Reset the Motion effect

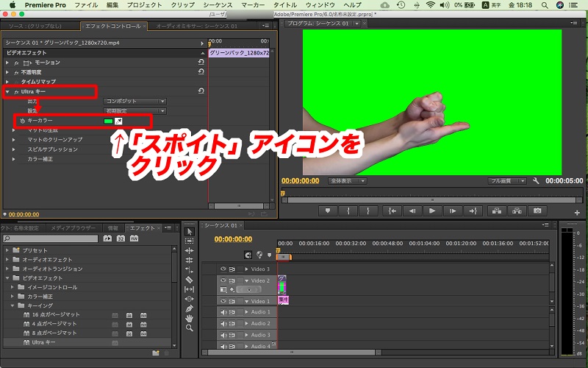pos(201,62)
